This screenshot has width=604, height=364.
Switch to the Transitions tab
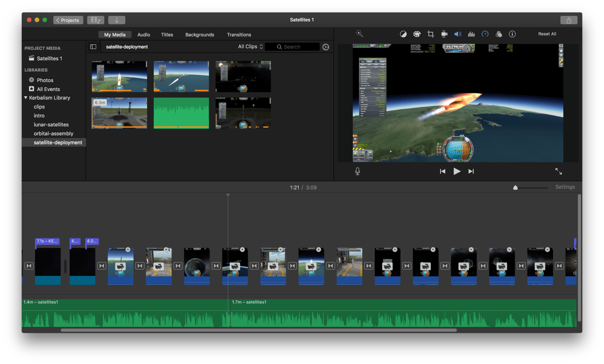click(239, 35)
